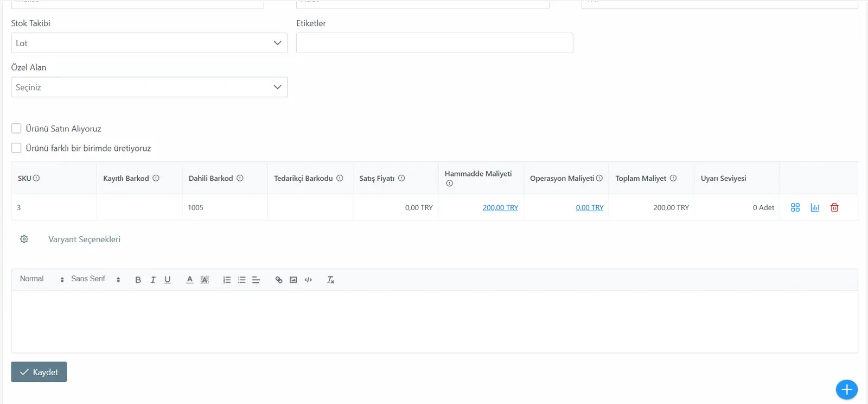Click the 1005 Dahili Barkod cell
The height and width of the screenshot is (404, 868).
click(x=225, y=207)
